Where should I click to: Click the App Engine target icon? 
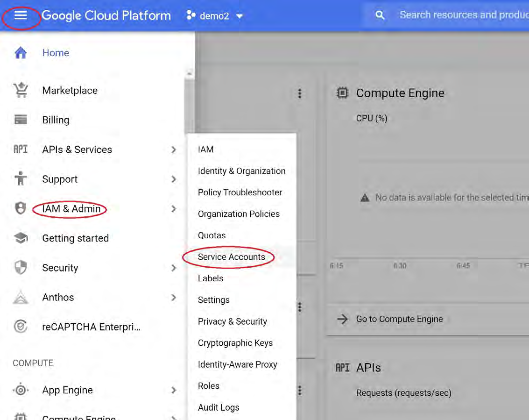[21, 390]
